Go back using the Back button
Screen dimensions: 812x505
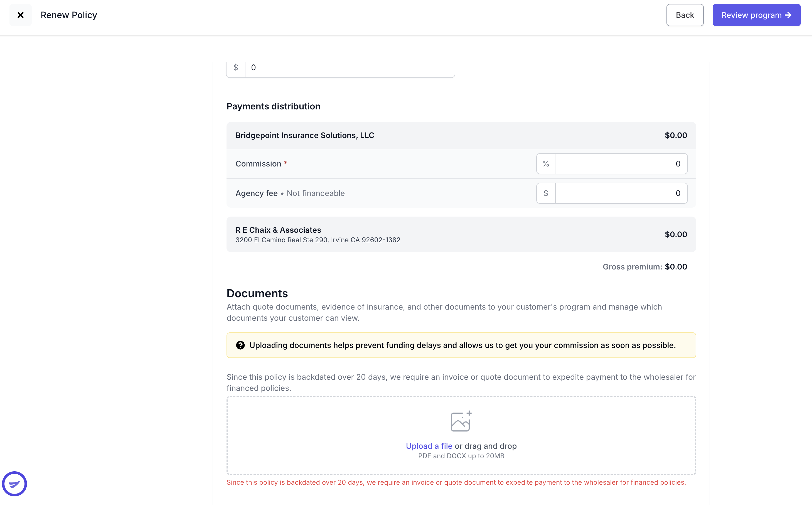point(685,15)
